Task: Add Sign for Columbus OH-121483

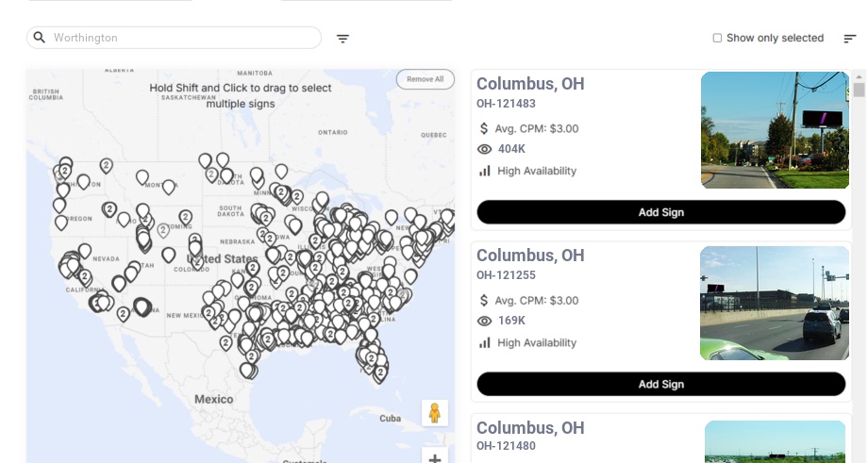Action: point(660,212)
